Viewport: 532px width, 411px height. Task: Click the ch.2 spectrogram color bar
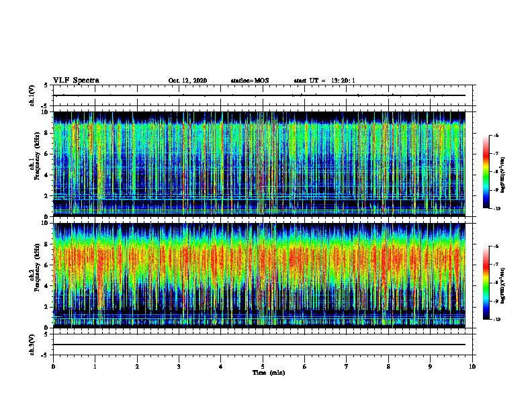pos(486,283)
